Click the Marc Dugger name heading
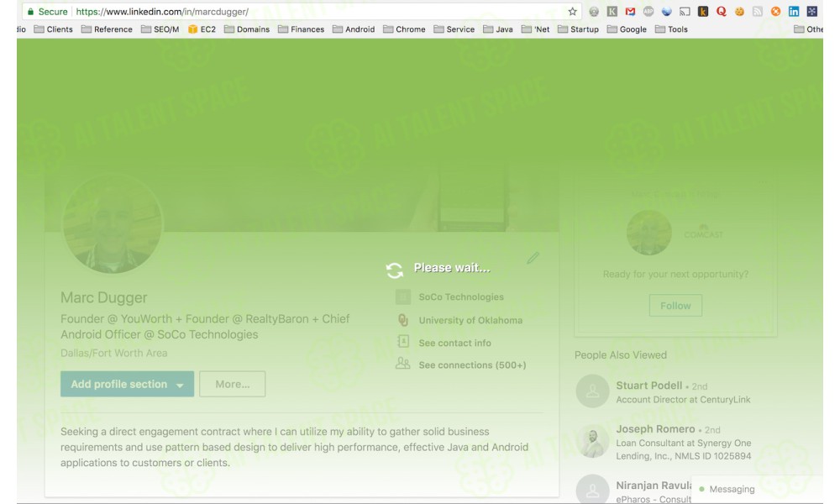 tap(104, 297)
